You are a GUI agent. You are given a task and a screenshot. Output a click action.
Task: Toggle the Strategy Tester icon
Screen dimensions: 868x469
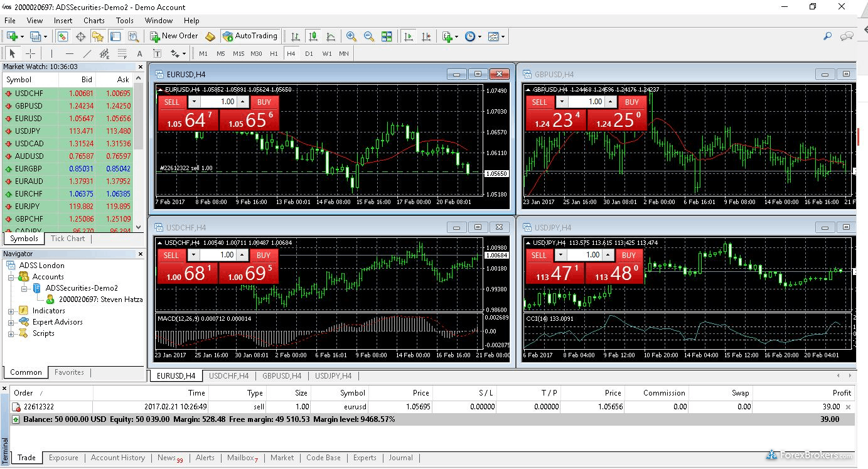pyautogui.click(x=133, y=36)
